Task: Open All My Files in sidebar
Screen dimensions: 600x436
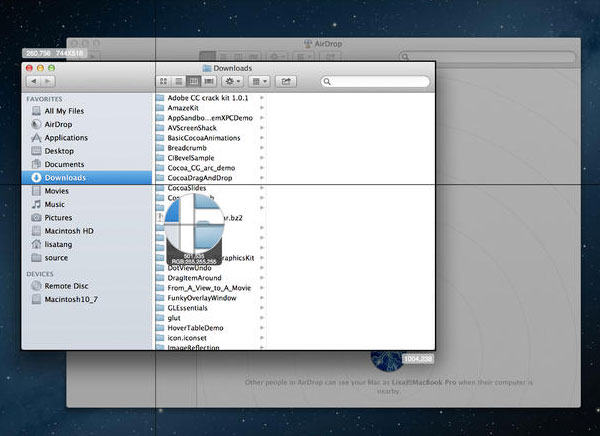Action: pyautogui.click(x=87, y=111)
